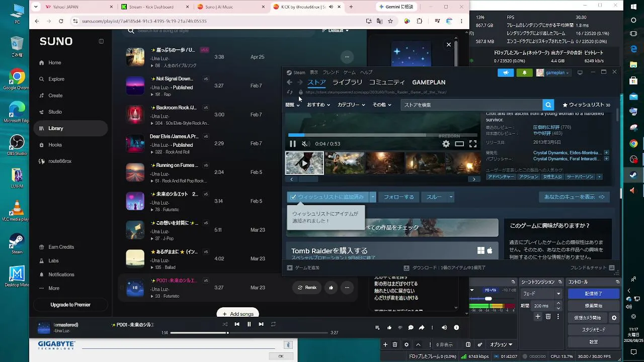
Task: Open the Steam GAMEPLAN profile tab
Action: click(x=429, y=82)
